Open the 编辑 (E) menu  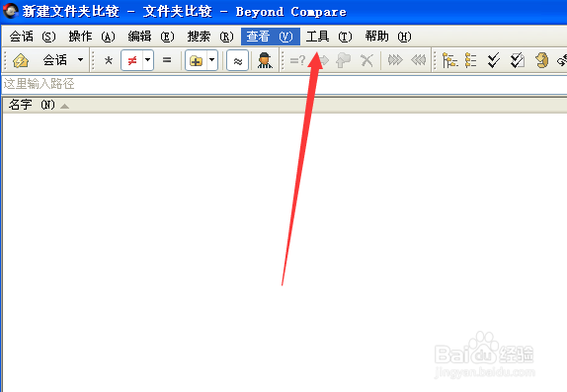pos(151,37)
